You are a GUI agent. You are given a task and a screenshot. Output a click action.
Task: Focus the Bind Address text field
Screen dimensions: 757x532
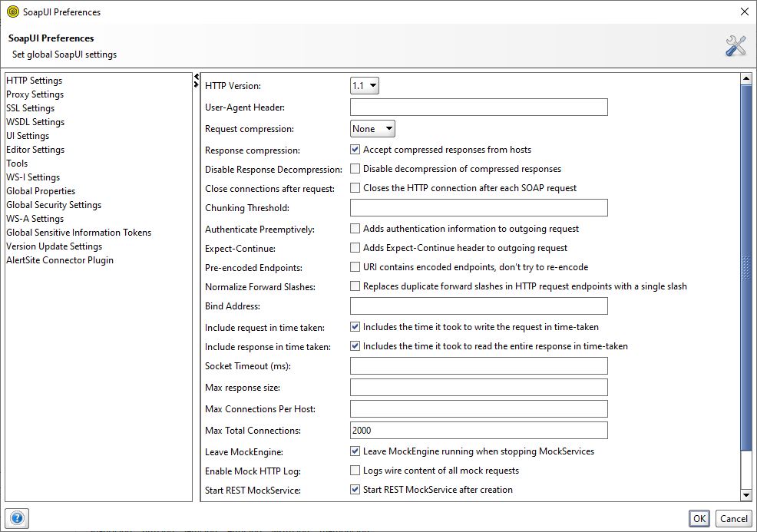479,306
